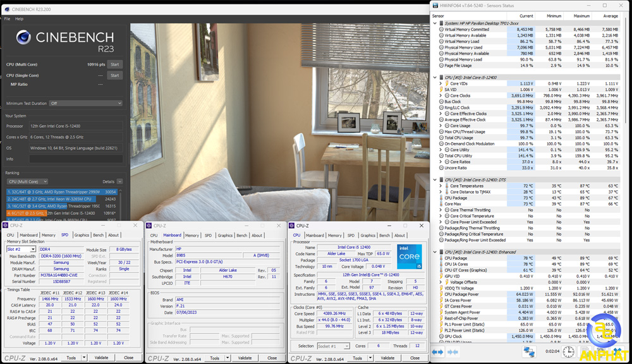Collapse System HP Pavilion Desktop sensor group
Screen dimensions: 632x364
tap(435, 23)
